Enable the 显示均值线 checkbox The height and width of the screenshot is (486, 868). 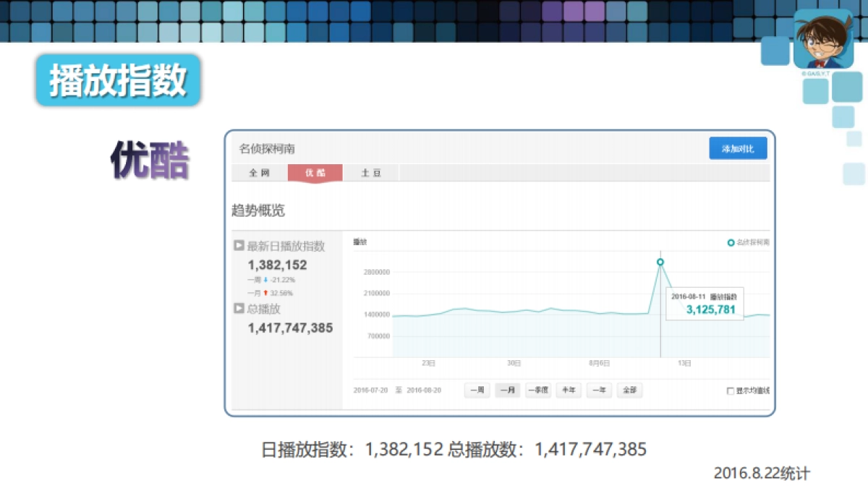tap(731, 391)
